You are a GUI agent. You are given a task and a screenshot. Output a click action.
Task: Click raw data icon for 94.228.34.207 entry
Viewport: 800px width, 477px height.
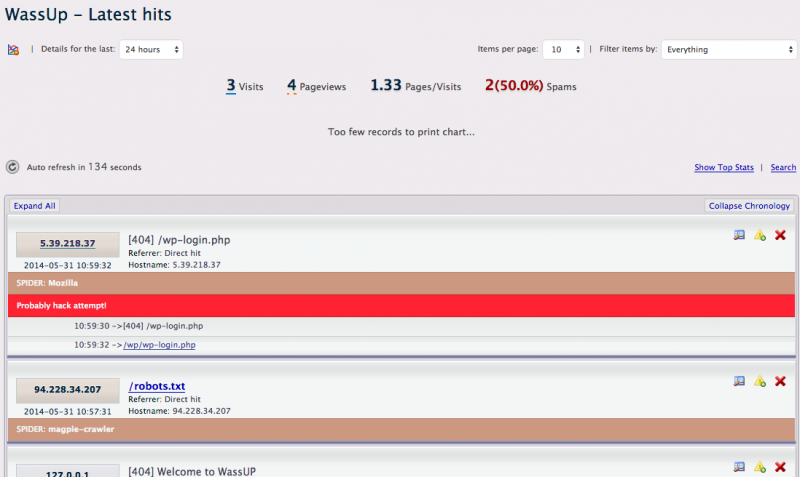pyautogui.click(x=739, y=381)
